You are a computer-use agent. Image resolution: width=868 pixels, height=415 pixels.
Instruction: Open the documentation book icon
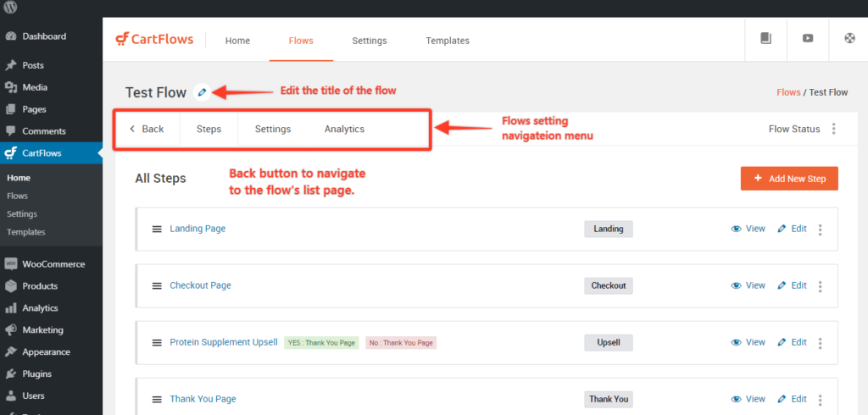click(765, 39)
